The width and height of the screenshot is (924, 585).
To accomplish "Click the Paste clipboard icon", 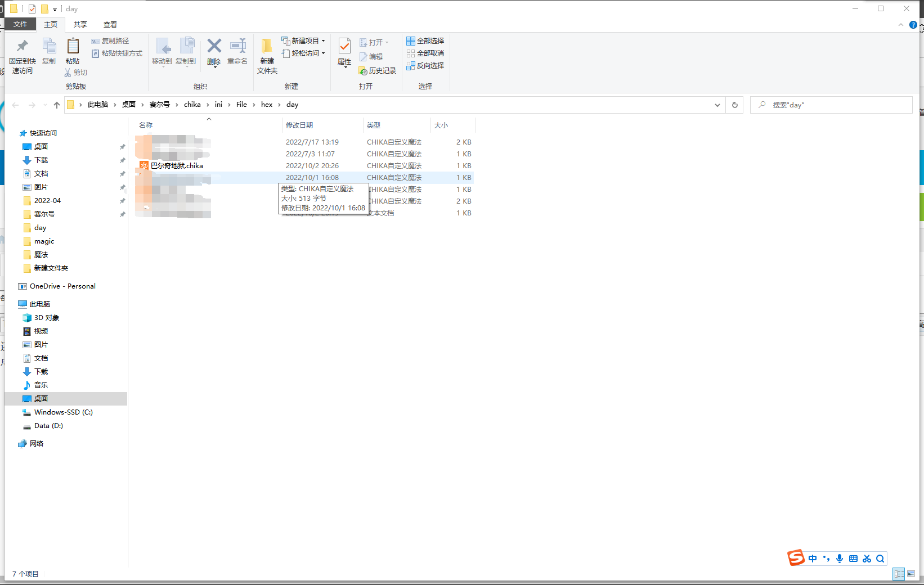I will [x=73, y=46].
